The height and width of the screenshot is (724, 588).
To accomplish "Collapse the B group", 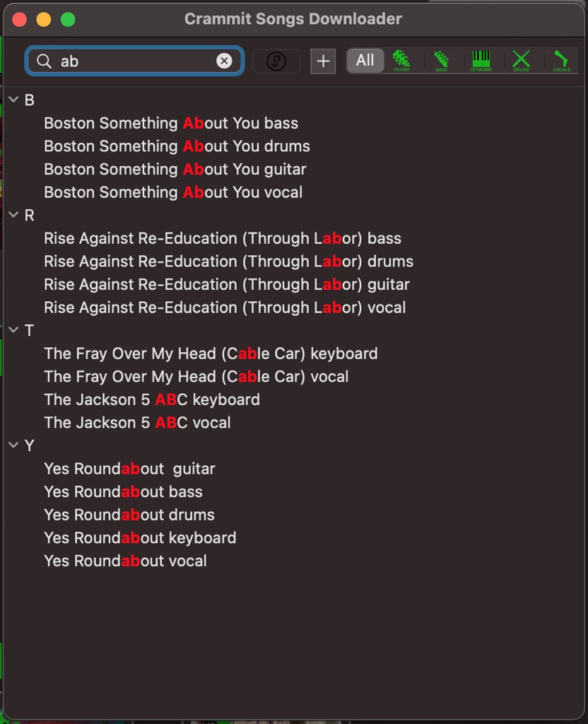I will [14, 100].
